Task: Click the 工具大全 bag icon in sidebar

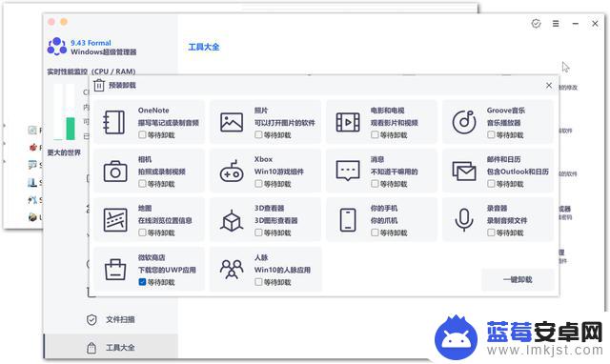Action: coord(91,348)
